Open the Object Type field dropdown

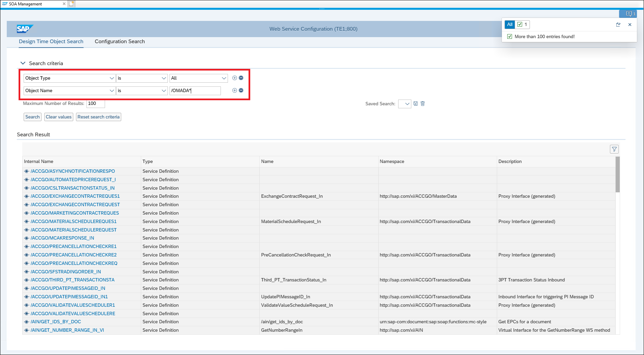[x=112, y=78]
